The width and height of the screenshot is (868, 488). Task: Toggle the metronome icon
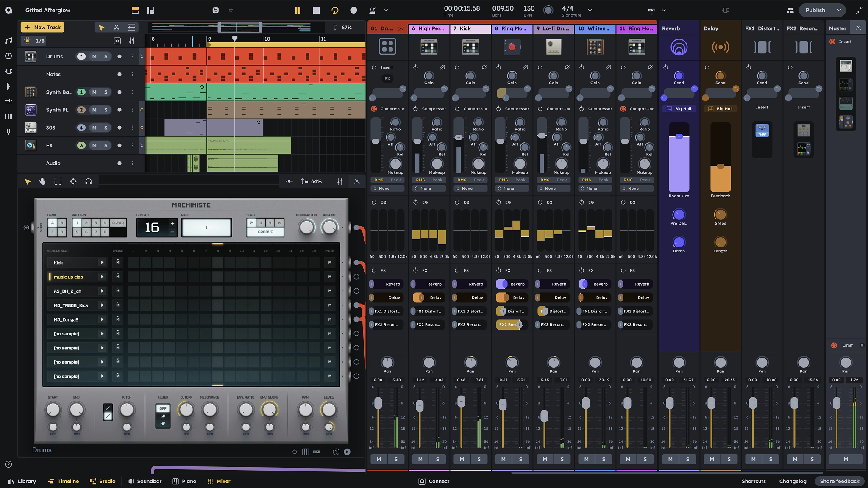[372, 10]
